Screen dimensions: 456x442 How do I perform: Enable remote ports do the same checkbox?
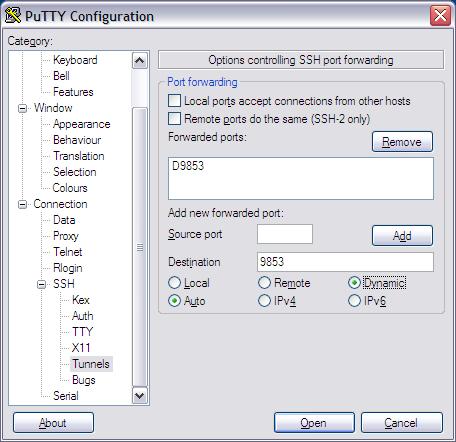pyautogui.click(x=174, y=118)
